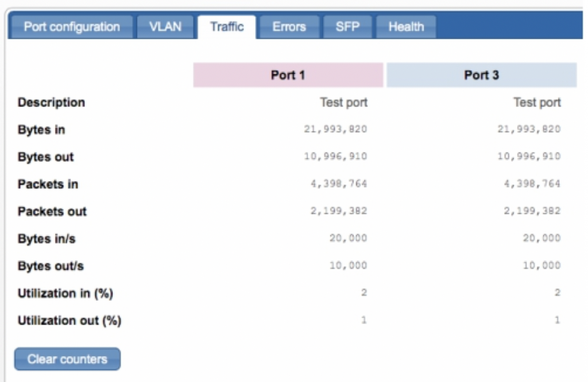Open the Health tab
This screenshot has width=588, height=382.
coord(406,27)
